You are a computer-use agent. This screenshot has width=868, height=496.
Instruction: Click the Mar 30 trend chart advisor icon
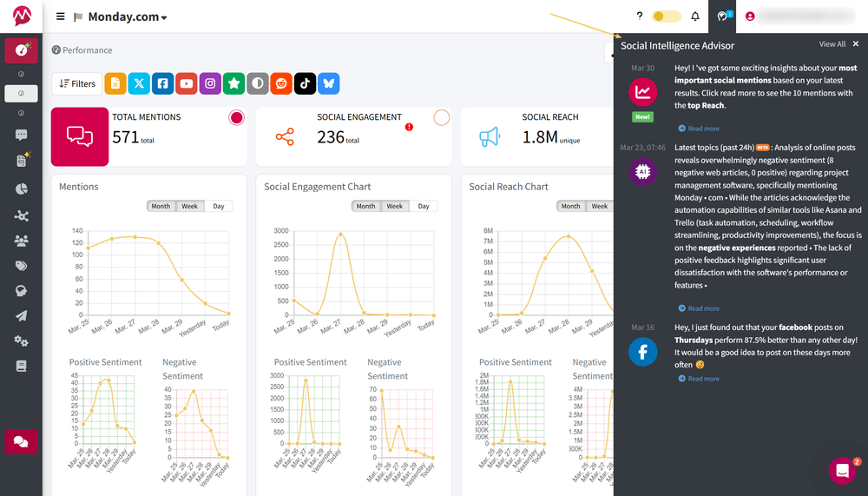click(x=642, y=92)
